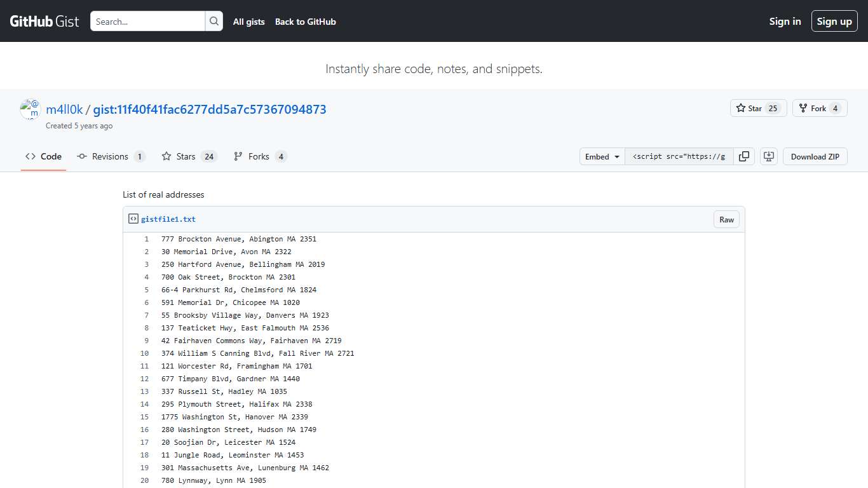The image size is (868, 488).
Task: Click the GitHub Gist logo
Action: [x=43, y=20]
